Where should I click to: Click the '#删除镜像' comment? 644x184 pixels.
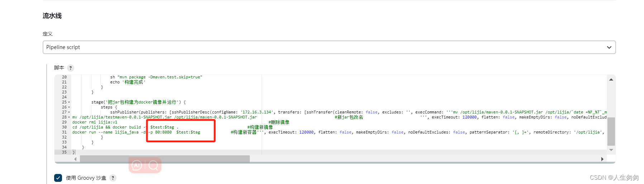point(279,122)
